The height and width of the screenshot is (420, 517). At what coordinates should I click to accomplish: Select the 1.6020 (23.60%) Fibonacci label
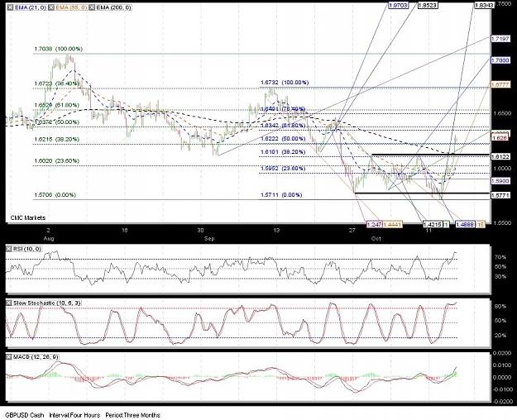coord(57,161)
